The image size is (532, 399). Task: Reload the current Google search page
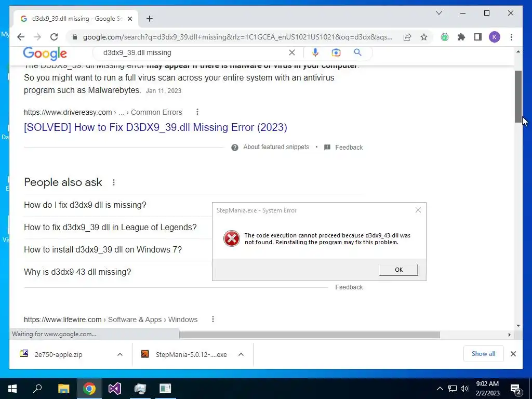tap(54, 37)
